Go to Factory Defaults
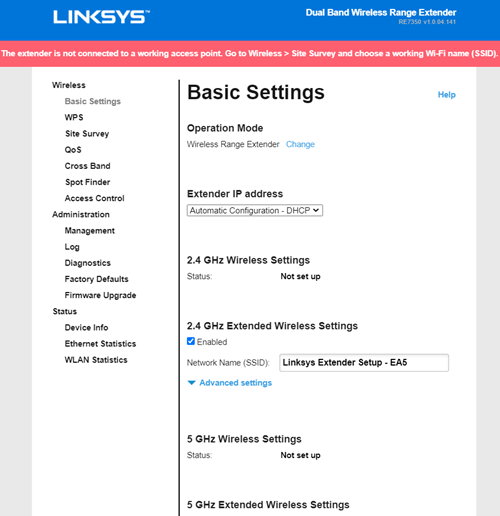The height and width of the screenshot is (516, 500). (96, 279)
